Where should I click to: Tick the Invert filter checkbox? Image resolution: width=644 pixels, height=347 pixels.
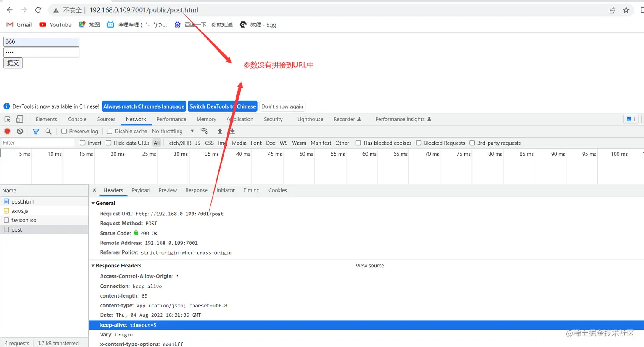point(83,143)
